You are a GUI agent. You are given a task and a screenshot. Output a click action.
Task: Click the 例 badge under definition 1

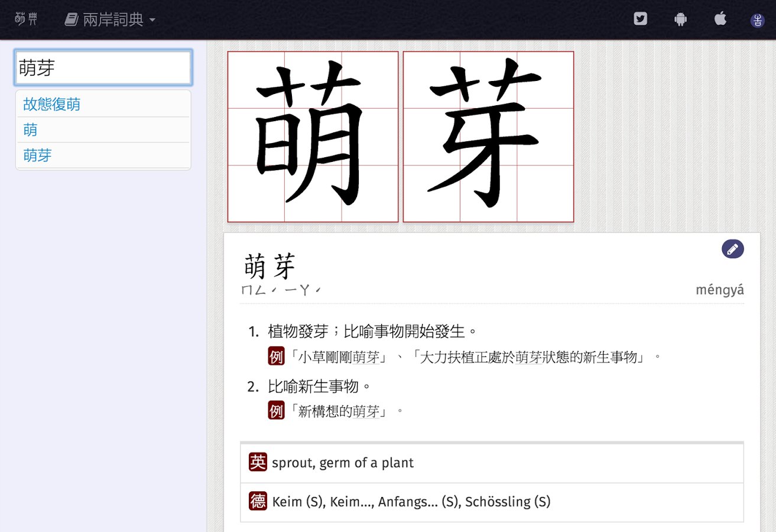click(x=277, y=356)
